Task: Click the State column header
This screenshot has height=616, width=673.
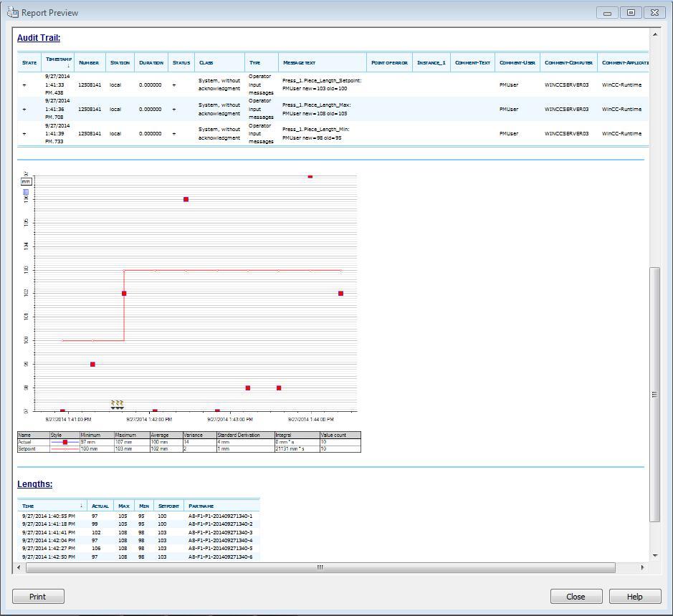Action: point(29,62)
